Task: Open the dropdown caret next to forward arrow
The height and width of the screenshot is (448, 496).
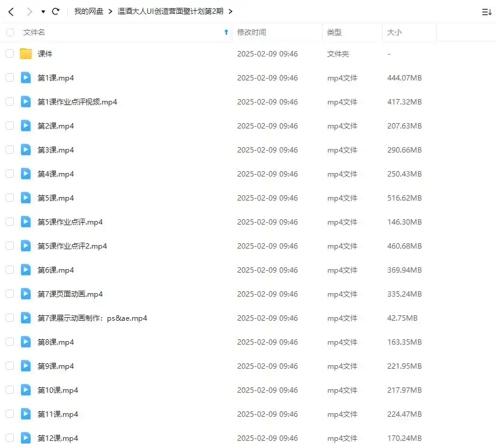Action: [42, 11]
